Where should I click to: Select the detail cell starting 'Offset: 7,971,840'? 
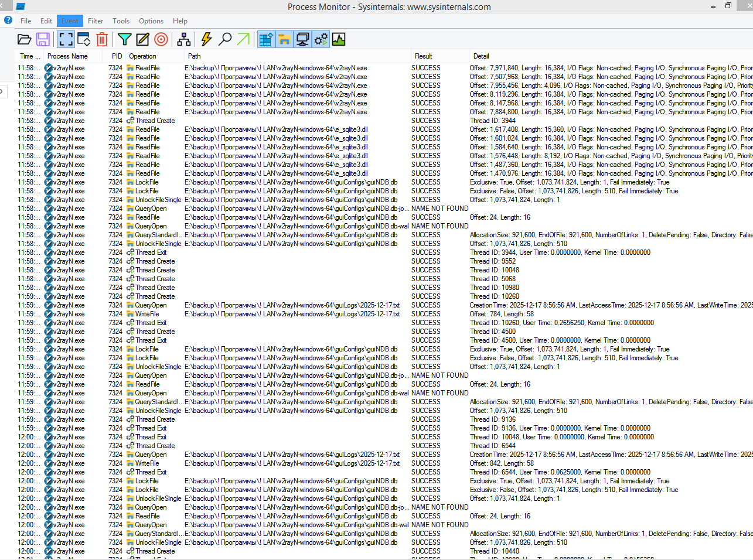tap(611, 68)
